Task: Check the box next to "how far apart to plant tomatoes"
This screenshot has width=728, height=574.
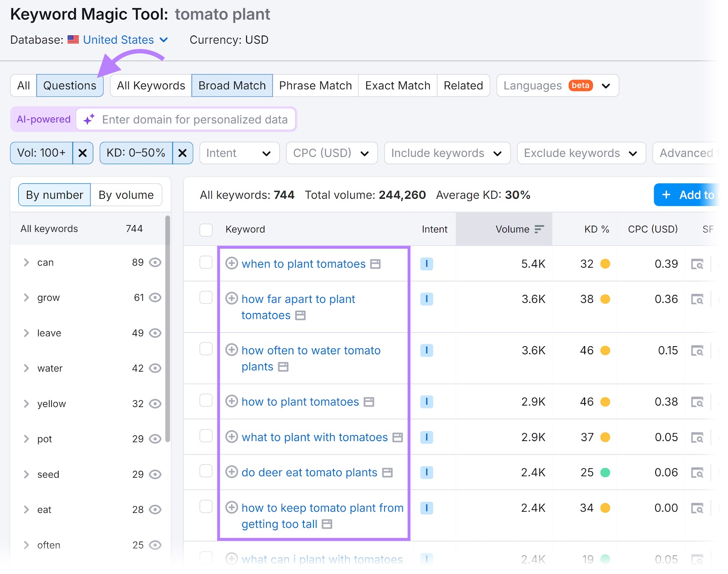Action: [206, 297]
